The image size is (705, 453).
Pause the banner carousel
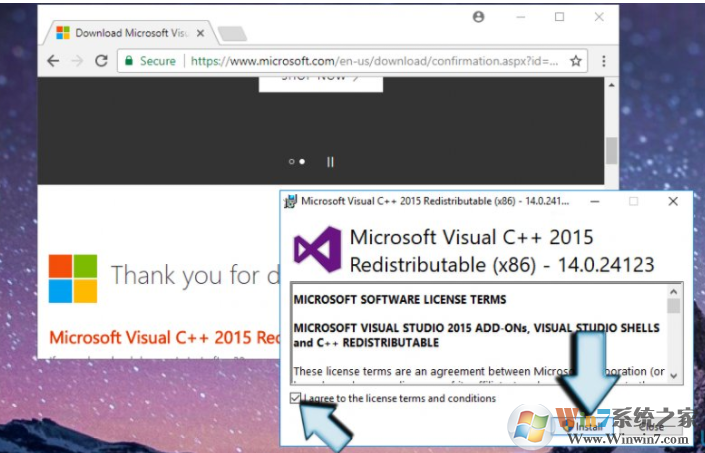(330, 161)
